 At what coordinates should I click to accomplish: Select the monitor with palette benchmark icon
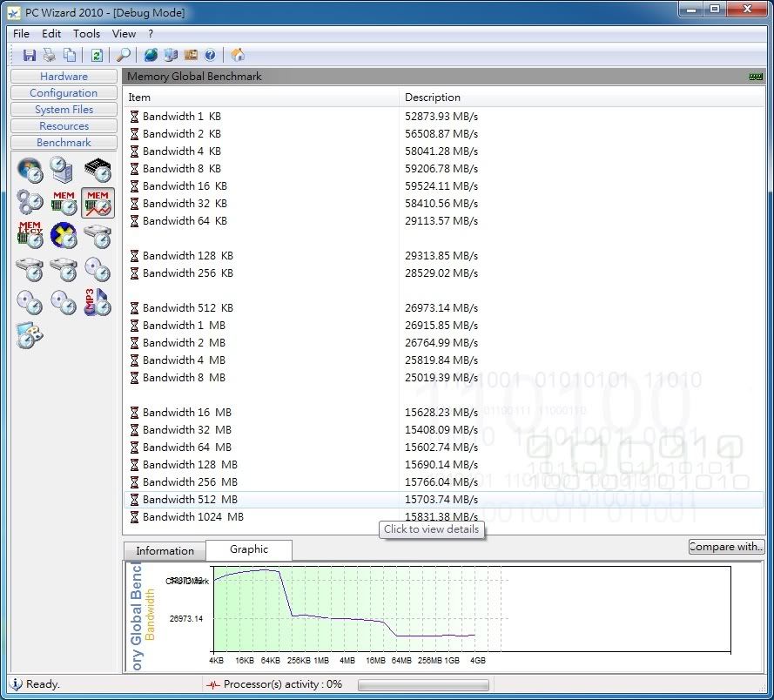coord(30,335)
